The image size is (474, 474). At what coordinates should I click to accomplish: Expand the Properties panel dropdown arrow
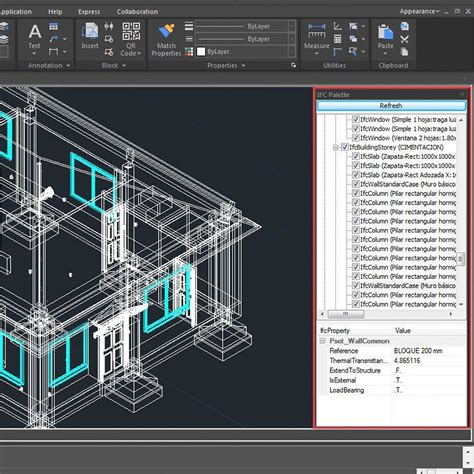pos(243,66)
